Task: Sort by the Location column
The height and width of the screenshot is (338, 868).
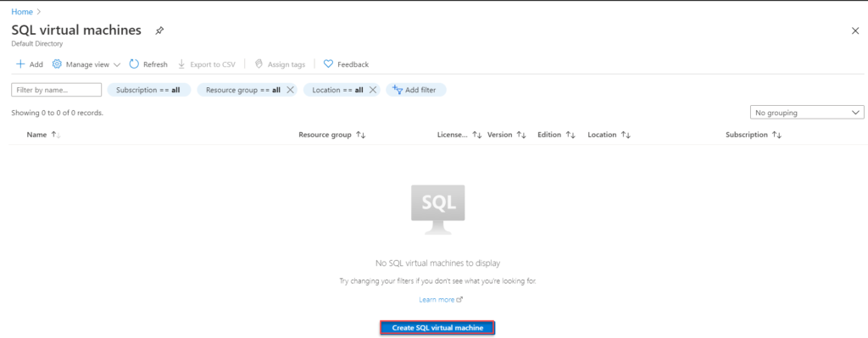Action: tap(609, 135)
